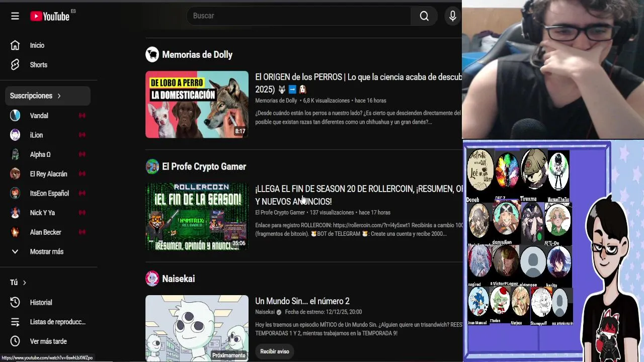644x362 pixels.
Task: Open Rollercoin Season 20 video title
Action: (358, 195)
